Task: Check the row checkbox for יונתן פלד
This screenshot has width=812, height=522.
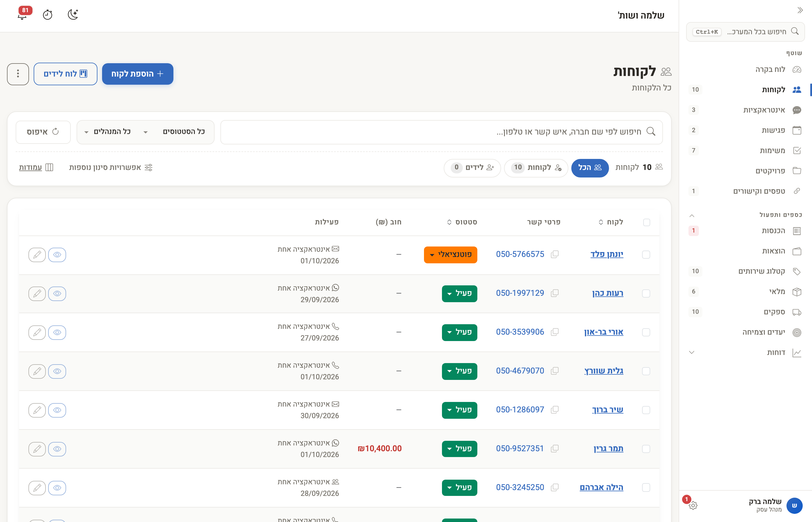Action: pos(646,255)
